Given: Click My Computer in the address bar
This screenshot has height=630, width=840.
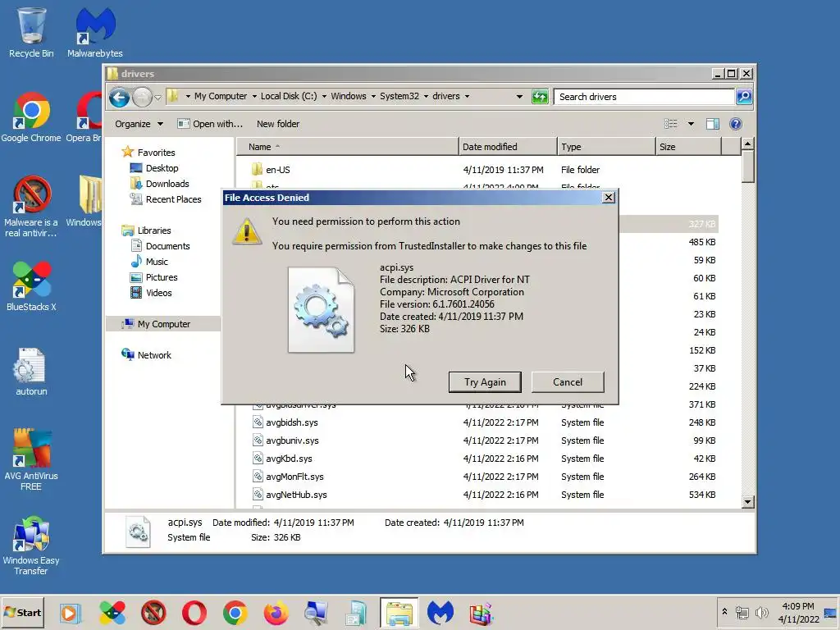Looking at the screenshot, I should coord(220,97).
